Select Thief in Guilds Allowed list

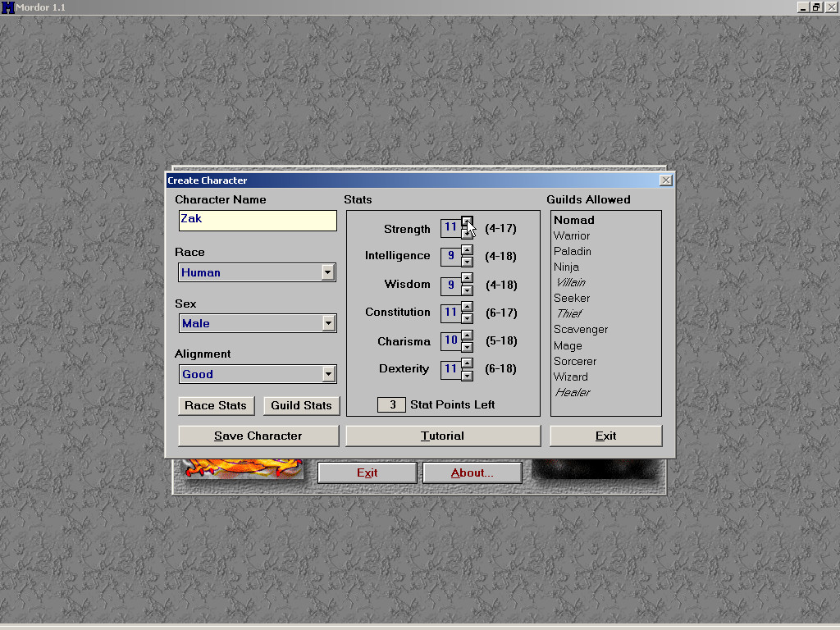tap(569, 313)
